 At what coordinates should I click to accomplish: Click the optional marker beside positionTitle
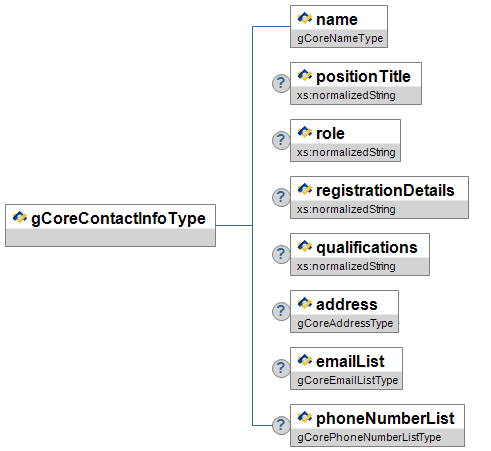point(281,83)
